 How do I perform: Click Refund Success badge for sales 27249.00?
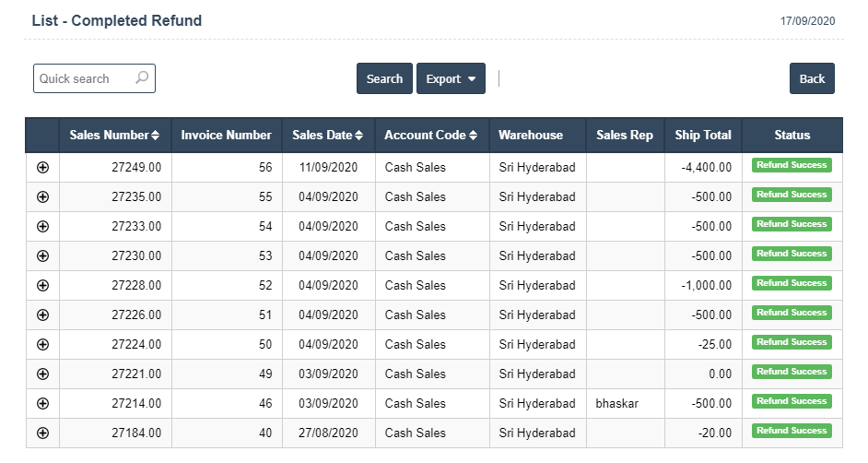point(792,165)
